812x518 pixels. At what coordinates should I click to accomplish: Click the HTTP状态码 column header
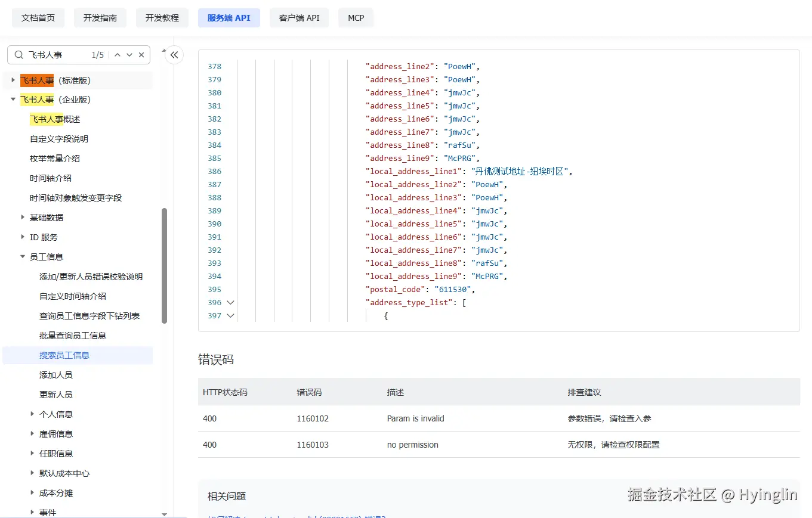tap(225, 392)
